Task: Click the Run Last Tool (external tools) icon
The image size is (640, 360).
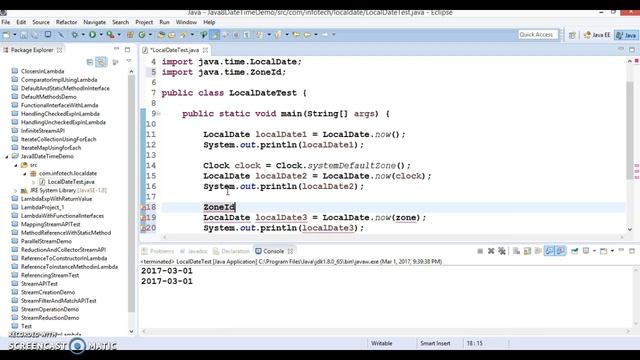Action: point(110,35)
